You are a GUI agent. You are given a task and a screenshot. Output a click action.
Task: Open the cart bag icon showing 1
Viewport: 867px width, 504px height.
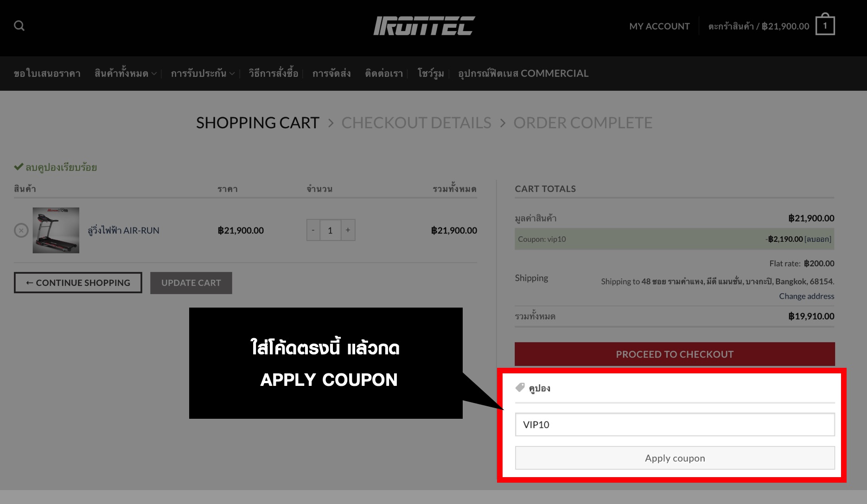[825, 25]
